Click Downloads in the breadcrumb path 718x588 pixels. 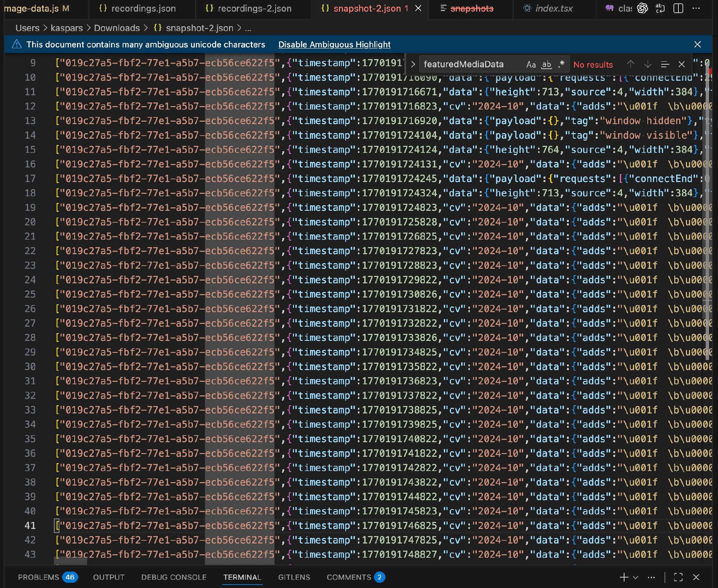[x=117, y=28]
